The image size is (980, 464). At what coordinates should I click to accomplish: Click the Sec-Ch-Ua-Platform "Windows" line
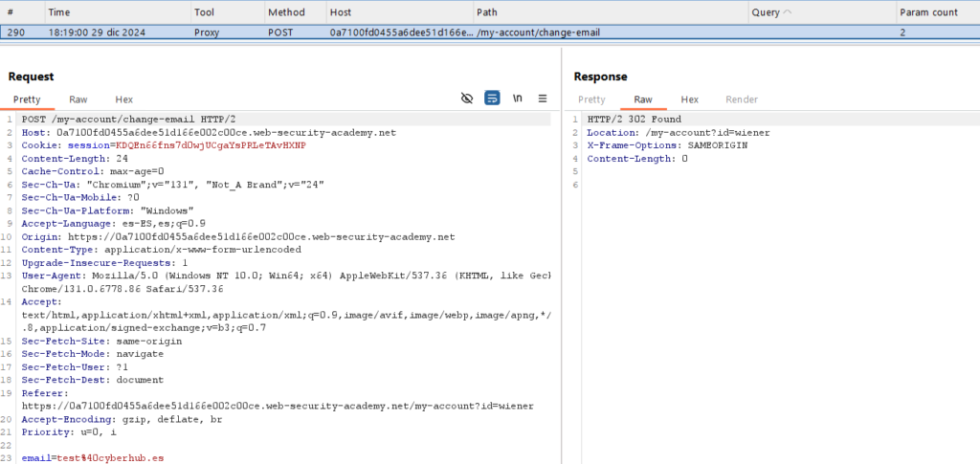click(x=108, y=210)
